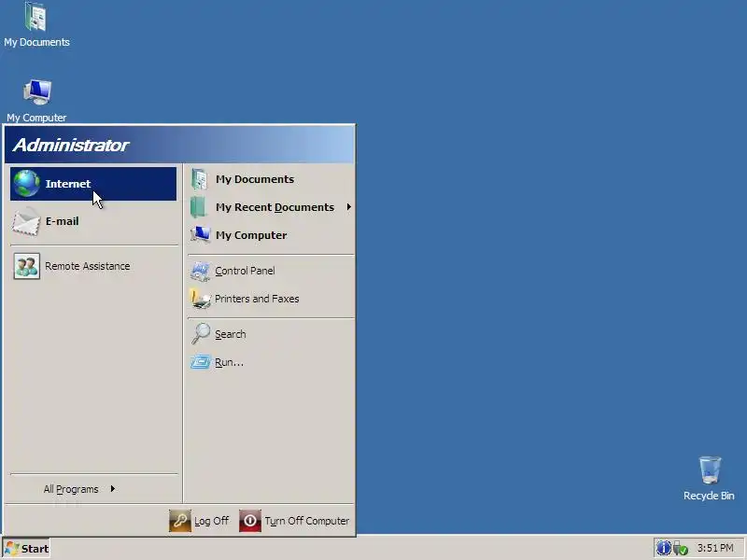747x560 pixels.
Task: Expand My Recent Documents submenu arrow
Action: coord(348,206)
